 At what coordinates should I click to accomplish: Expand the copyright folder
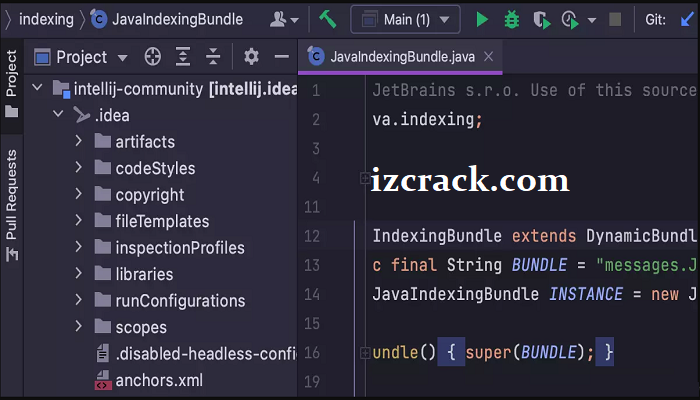point(79,194)
